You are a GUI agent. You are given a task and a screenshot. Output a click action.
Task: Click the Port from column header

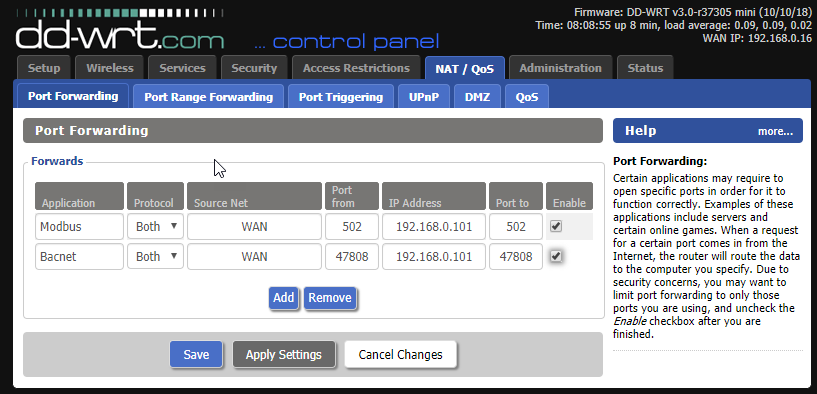pos(352,196)
